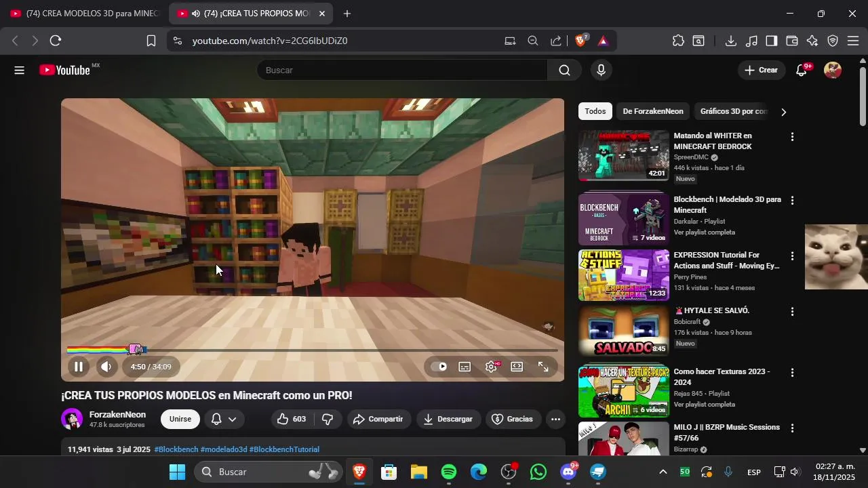Image resolution: width=868 pixels, height=488 pixels.
Task: Mute the video volume
Action: click(106, 367)
